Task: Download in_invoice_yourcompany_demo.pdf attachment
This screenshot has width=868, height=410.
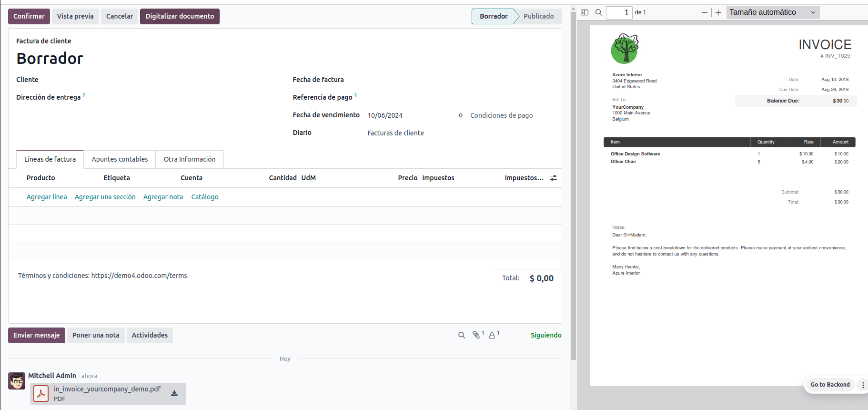Action: click(x=174, y=393)
